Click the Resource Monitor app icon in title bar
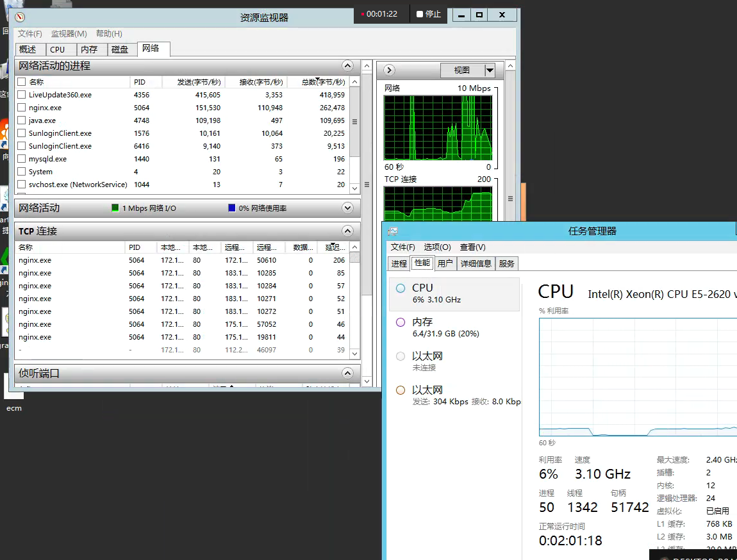 pos(20,17)
